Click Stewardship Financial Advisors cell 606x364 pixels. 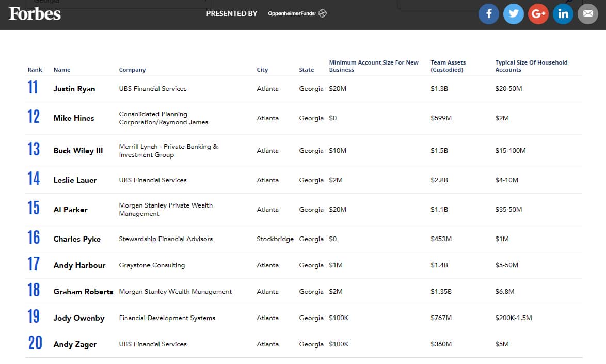click(166, 239)
